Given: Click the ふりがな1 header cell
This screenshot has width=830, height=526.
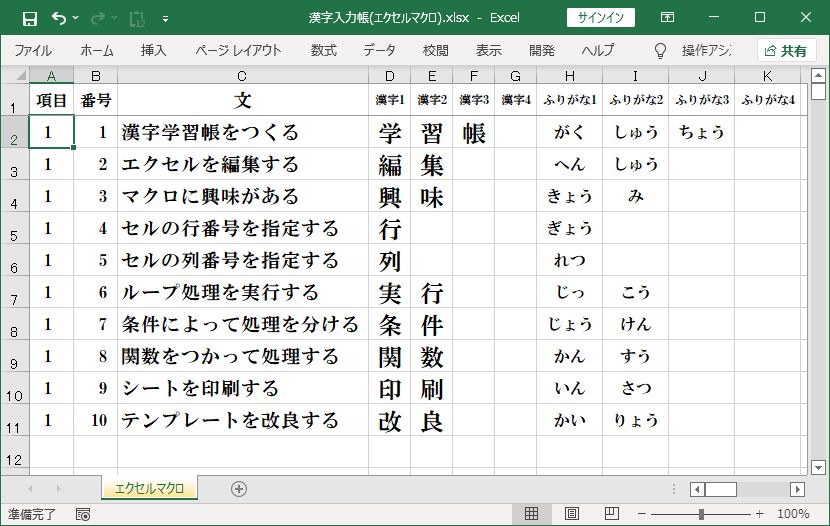Looking at the screenshot, I should pos(570,99).
